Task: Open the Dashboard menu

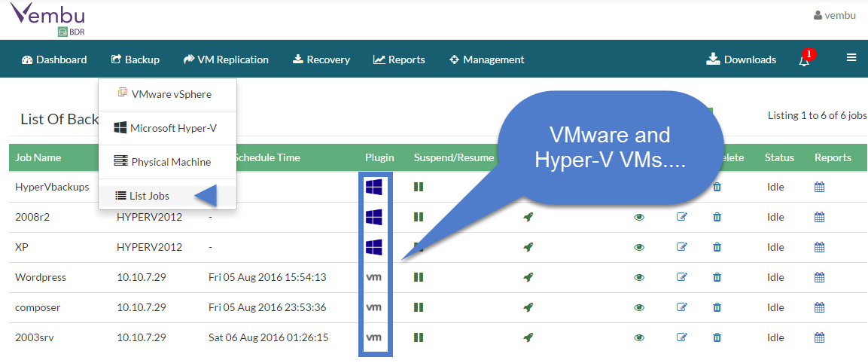Action: (x=54, y=59)
